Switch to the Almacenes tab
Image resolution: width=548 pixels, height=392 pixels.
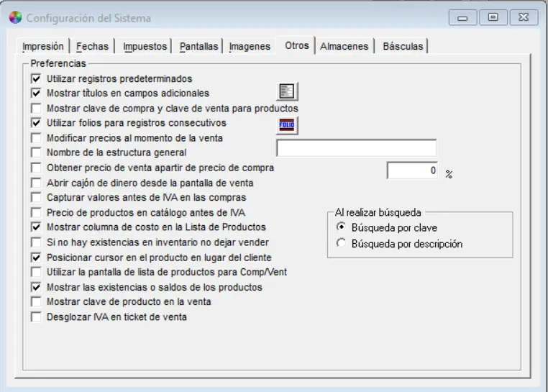344,47
